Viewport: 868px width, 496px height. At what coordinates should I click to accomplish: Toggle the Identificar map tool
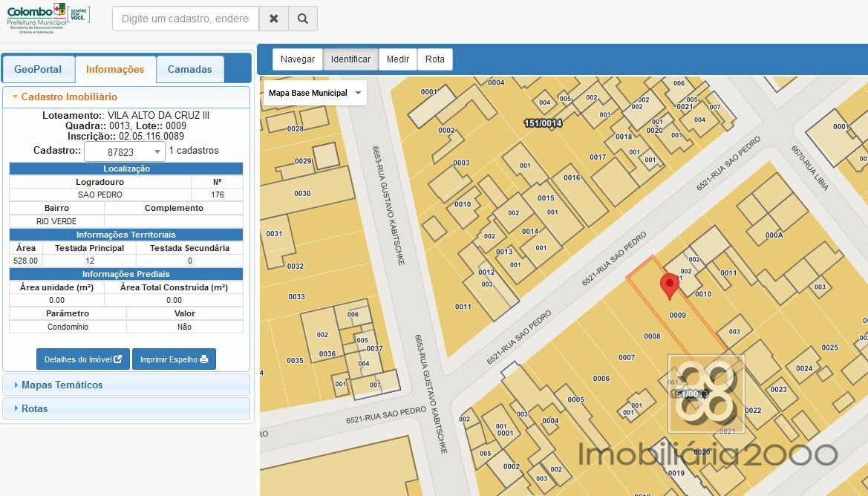point(350,59)
